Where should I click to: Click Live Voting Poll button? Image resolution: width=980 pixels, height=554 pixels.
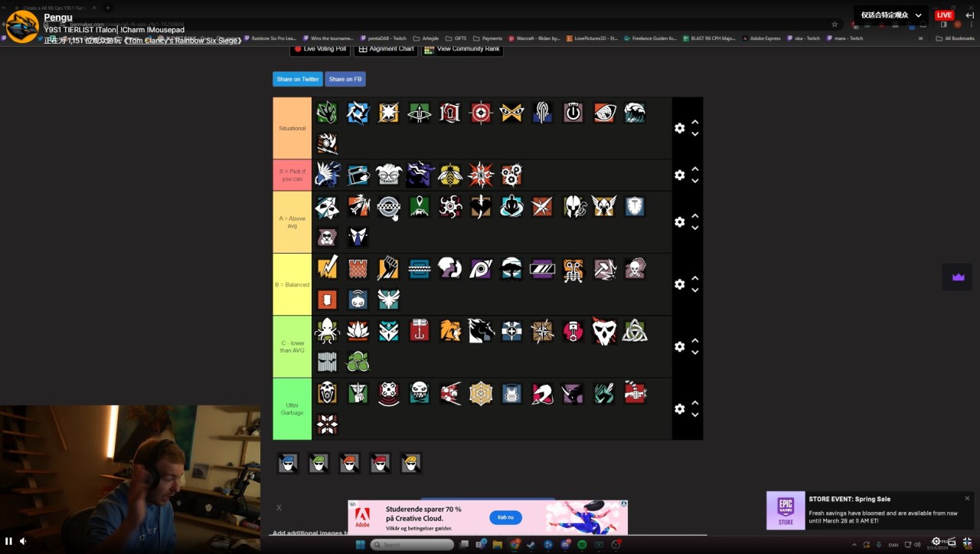tap(320, 49)
